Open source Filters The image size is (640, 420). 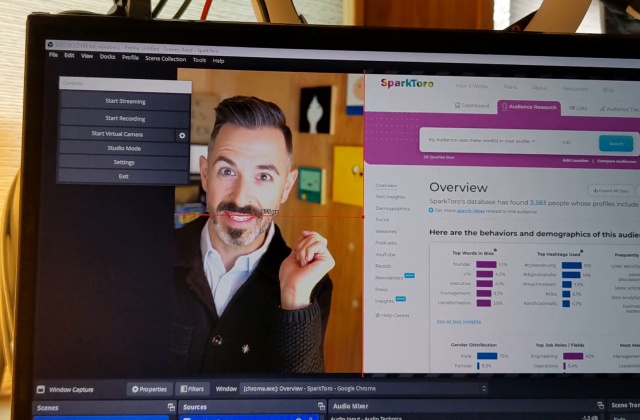click(x=192, y=389)
